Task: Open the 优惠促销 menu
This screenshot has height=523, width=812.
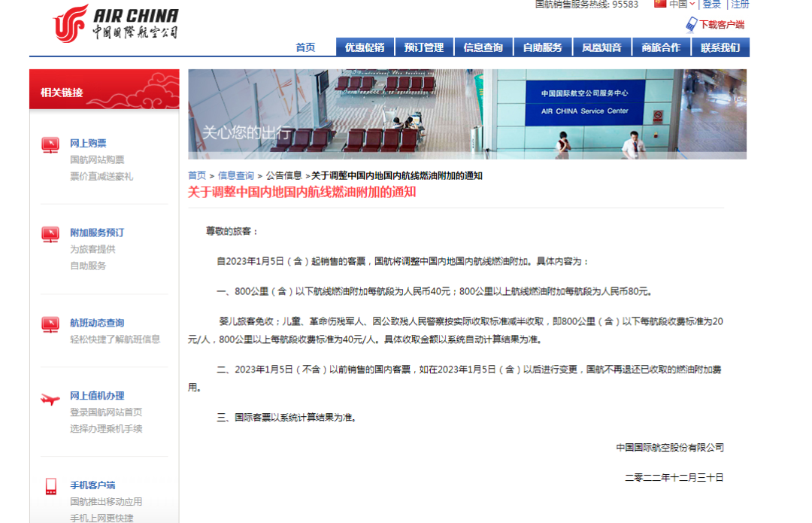Action: (x=365, y=47)
